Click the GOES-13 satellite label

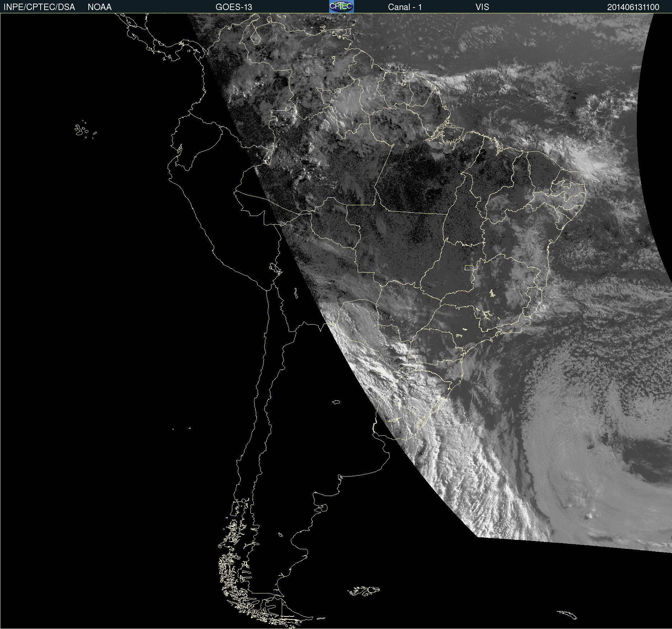click(x=234, y=7)
